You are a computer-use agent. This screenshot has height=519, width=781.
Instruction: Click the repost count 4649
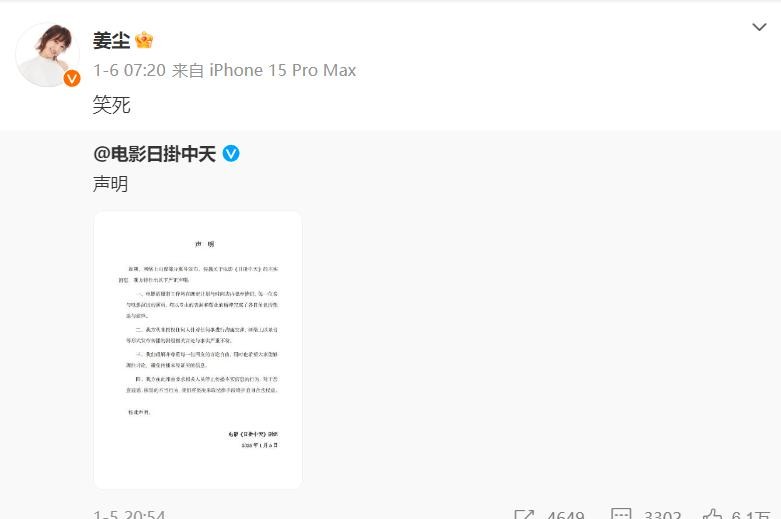pos(565,514)
